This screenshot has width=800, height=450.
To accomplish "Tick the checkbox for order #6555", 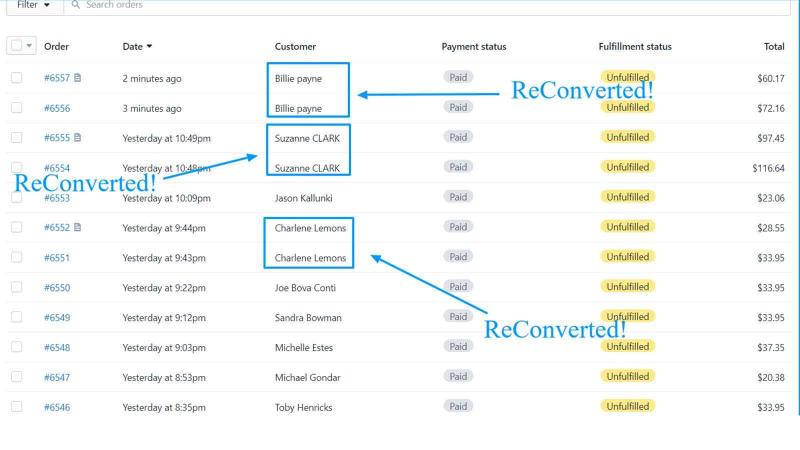I will click(16, 137).
